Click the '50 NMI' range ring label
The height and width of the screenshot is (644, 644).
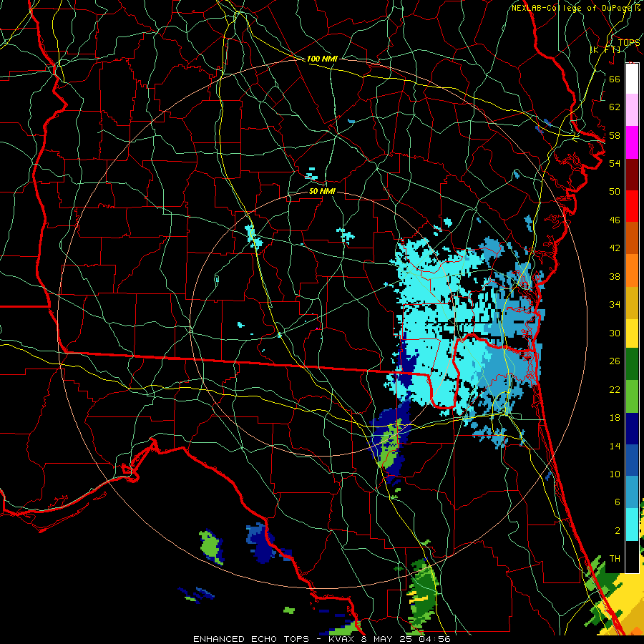pos(323,191)
